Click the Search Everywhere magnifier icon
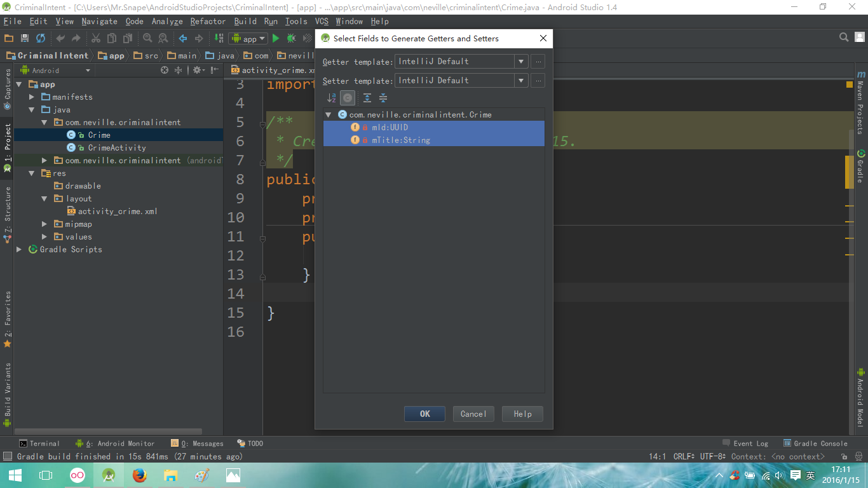868x488 pixels. (844, 37)
